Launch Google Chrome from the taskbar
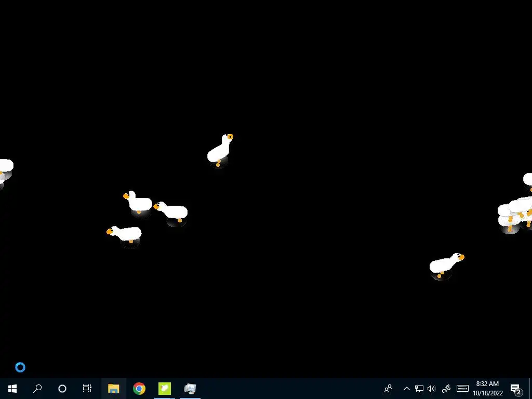The height and width of the screenshot is (399, 532). 139,389
